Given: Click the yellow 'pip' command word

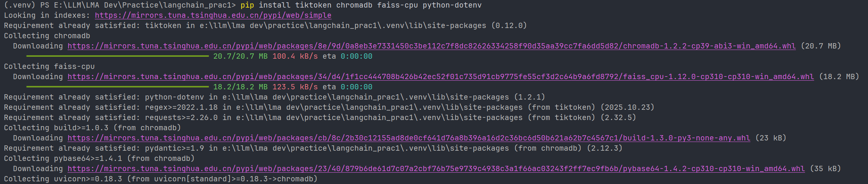Looking at the screenshot, I should pos(247,5).
